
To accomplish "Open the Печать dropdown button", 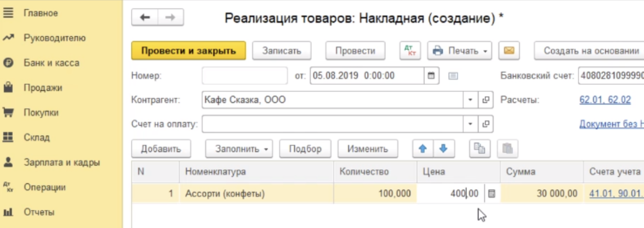I will click(459, 51).
